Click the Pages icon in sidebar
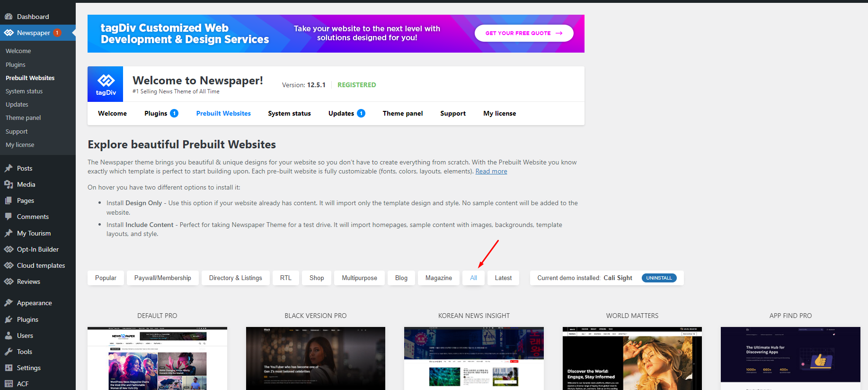This screenshot has width=868, height=390. coord(9,200)
